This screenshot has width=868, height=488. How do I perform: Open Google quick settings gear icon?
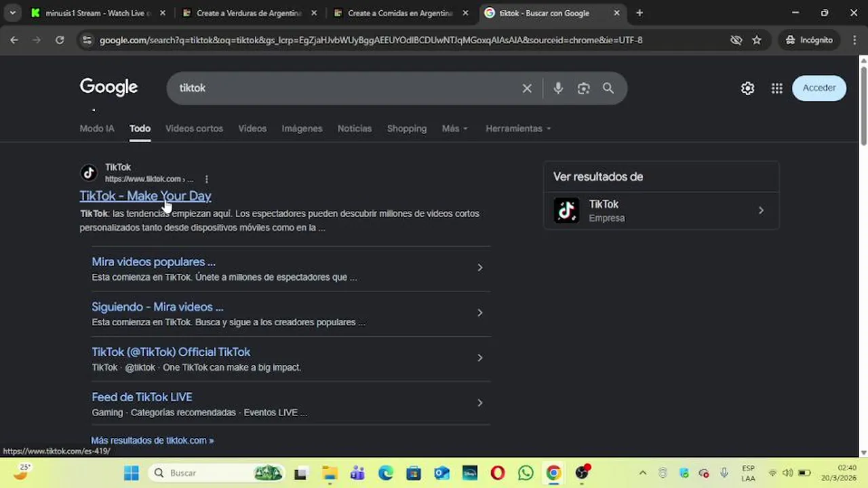pos(747,88)
